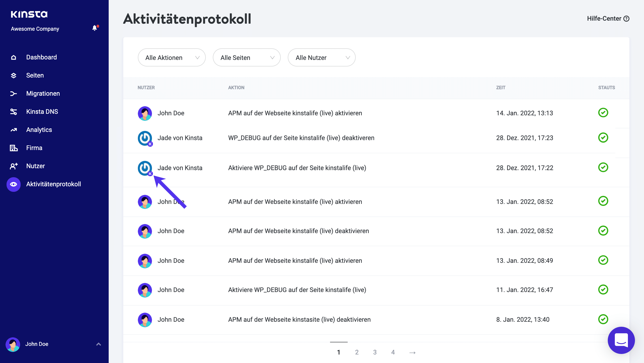Image resolution: width=644 pixels, height=363 pixels.
Task: Go to page 3 of results
Action: coord(375,352)
